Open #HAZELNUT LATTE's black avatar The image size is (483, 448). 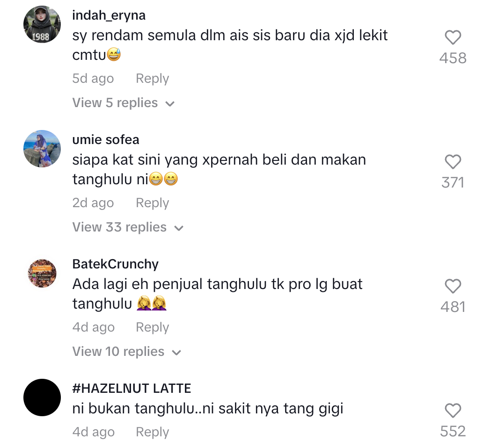pos(42,397)
